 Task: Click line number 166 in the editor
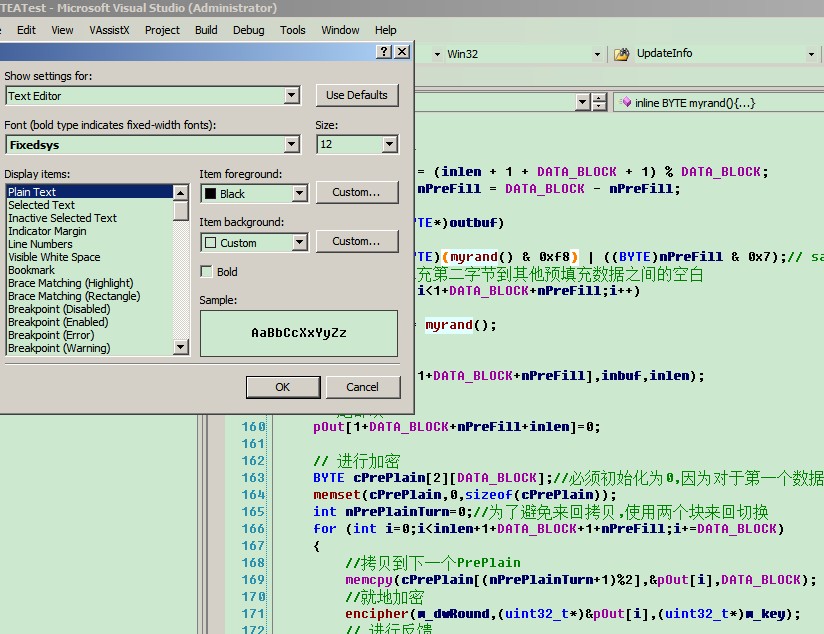click(253, 529)
